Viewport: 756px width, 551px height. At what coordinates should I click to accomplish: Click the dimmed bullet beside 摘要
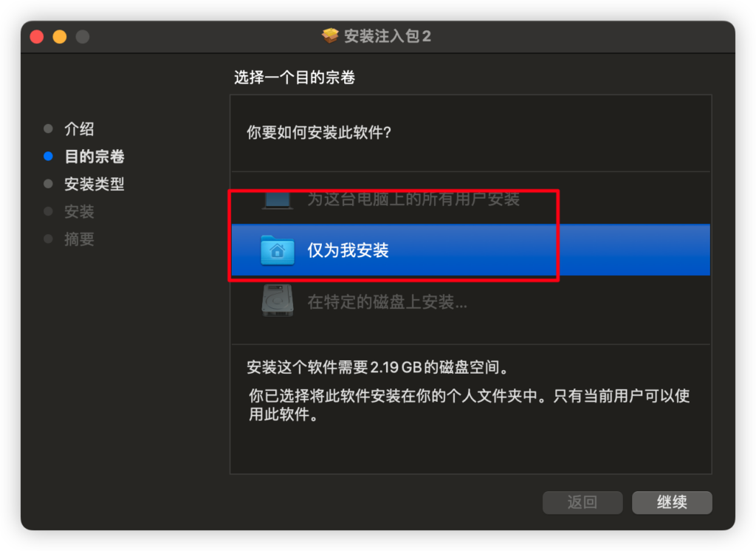point(48,239)
